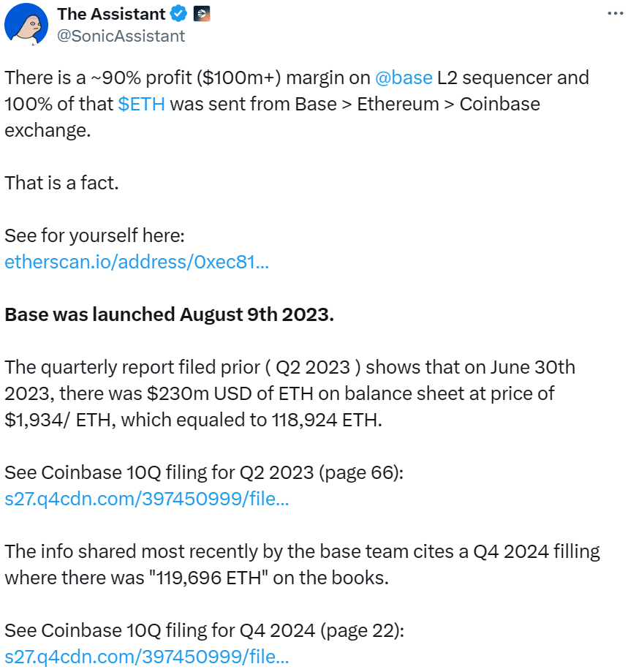Open the Q4 2024 filing q4cdn link

click(x=147, y=657)
